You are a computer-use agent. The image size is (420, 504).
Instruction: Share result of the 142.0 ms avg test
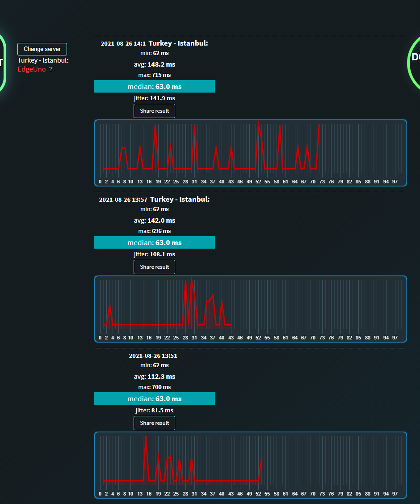point(155,267)
